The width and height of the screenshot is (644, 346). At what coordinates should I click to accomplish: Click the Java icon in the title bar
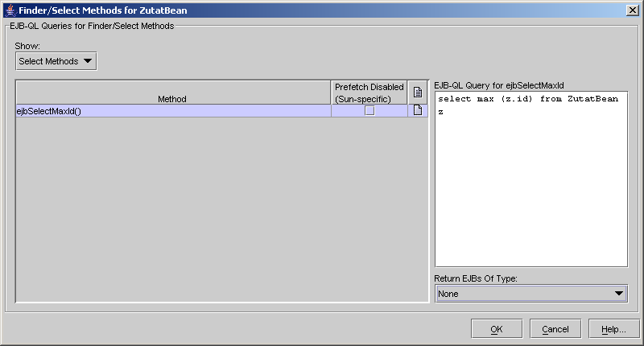point(10,9)
